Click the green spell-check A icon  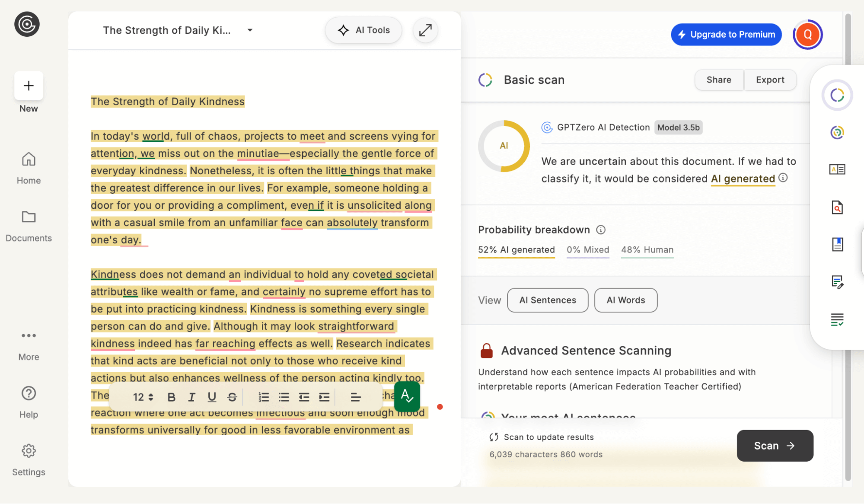pyautogui.click(x=407, y=396)
